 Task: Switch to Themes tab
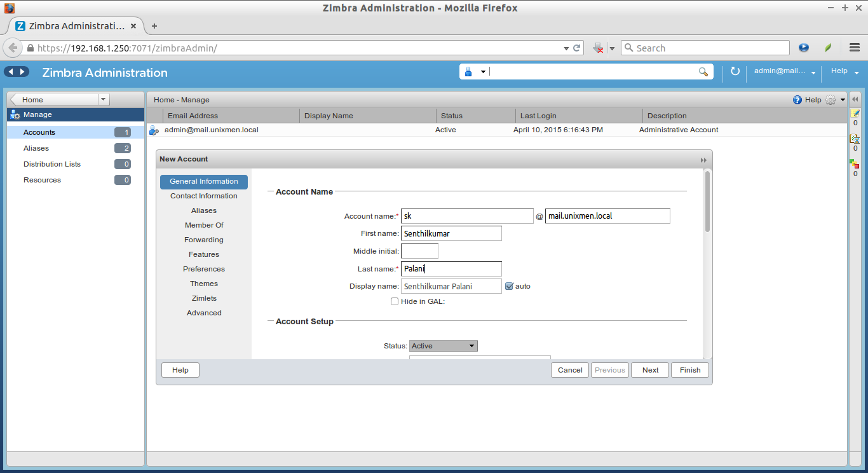[204, 284]
